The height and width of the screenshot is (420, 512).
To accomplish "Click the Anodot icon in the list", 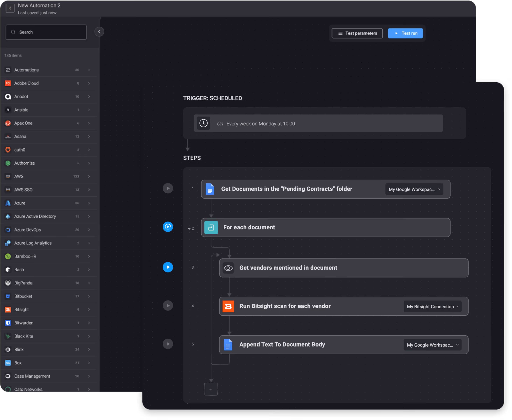I will pyautogui.click(x=8, y=97).
